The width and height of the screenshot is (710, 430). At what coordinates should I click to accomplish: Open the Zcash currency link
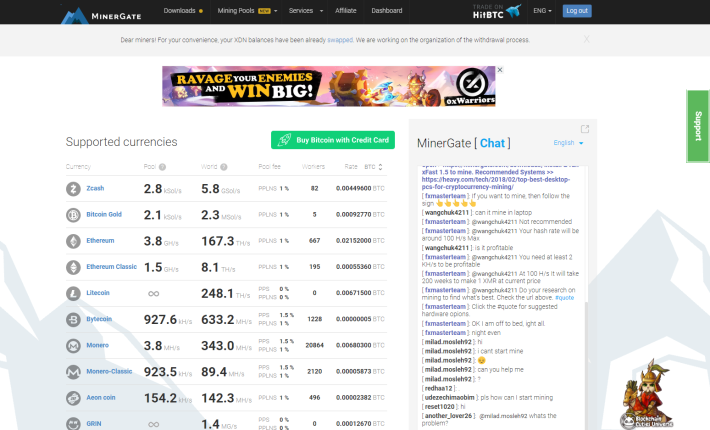95,188
